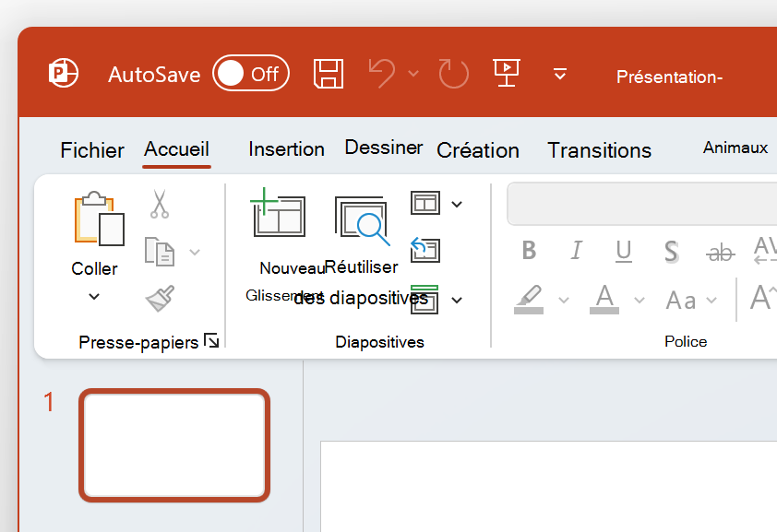Apply text highlight color marker
777x532 pixels.
click(x=529, y=300)
